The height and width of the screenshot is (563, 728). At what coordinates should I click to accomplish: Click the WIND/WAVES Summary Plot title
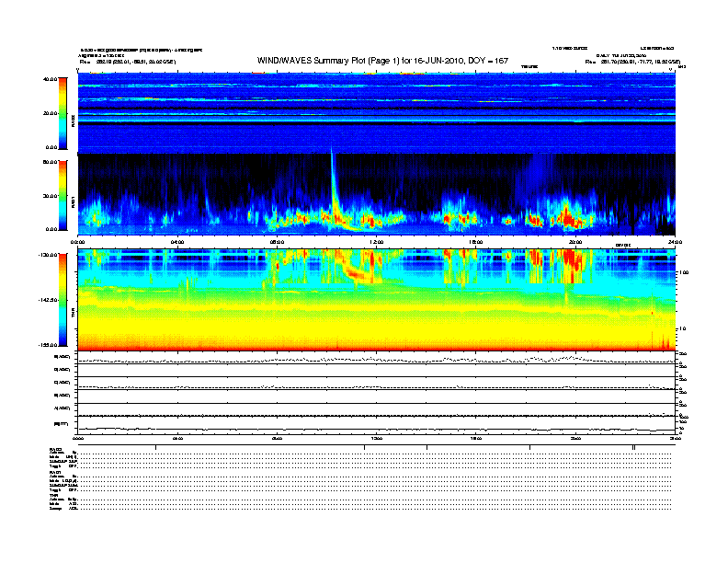[x=382, y=61]
